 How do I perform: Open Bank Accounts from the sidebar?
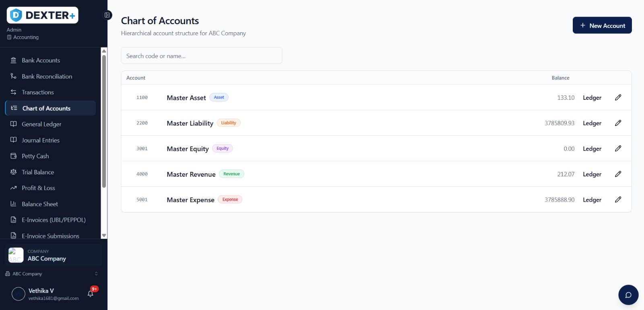coord(50,60)
